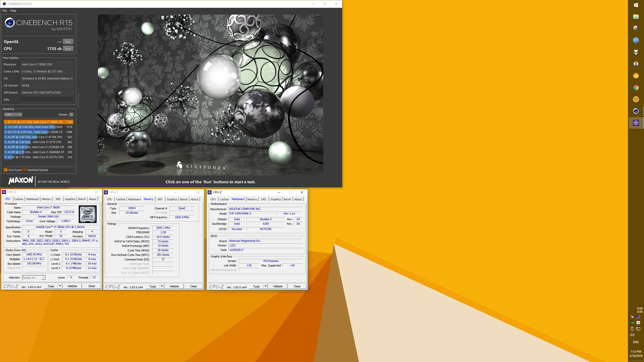Click DRAM Frequency 1900.1 MHz value
Screen dimensions: 644x362
coord(163,228)
